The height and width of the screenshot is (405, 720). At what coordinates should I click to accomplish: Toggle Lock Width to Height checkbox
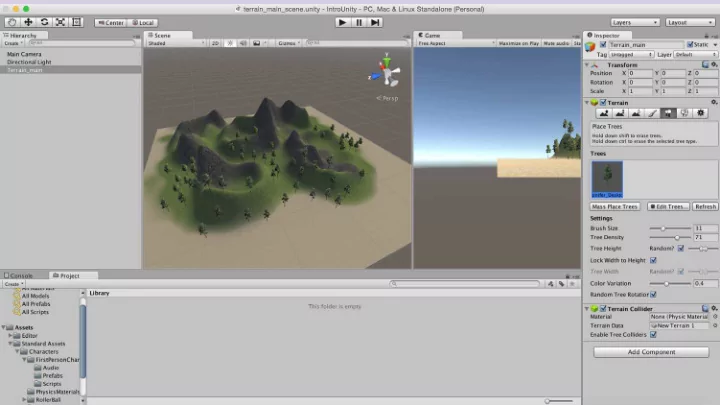653,260
